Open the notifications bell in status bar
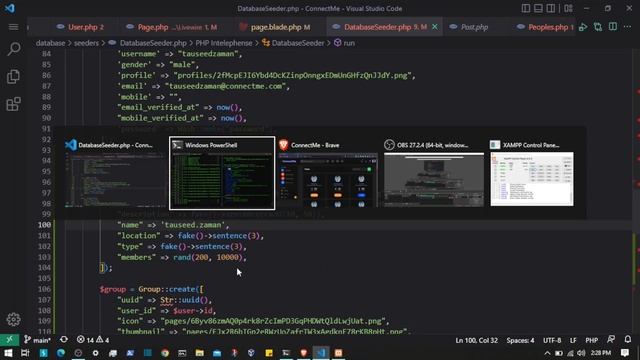 (628, 340)
